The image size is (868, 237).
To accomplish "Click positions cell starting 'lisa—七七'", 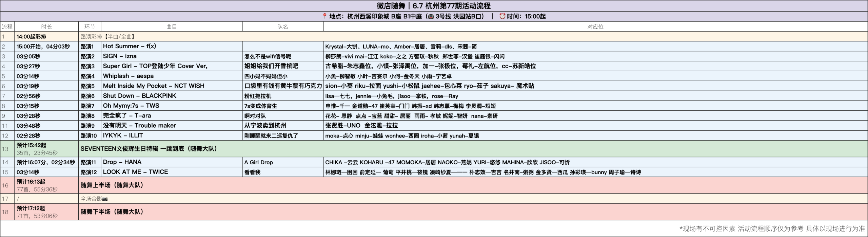I will coord(595,96).
